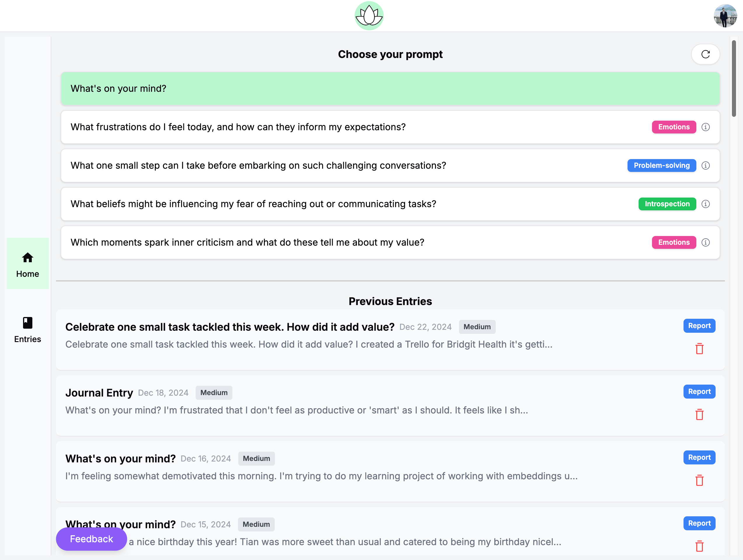This screenshot has width=743, height=560.
Task: Click the date "Dec 16, 2024"
Action: point(206,459)
